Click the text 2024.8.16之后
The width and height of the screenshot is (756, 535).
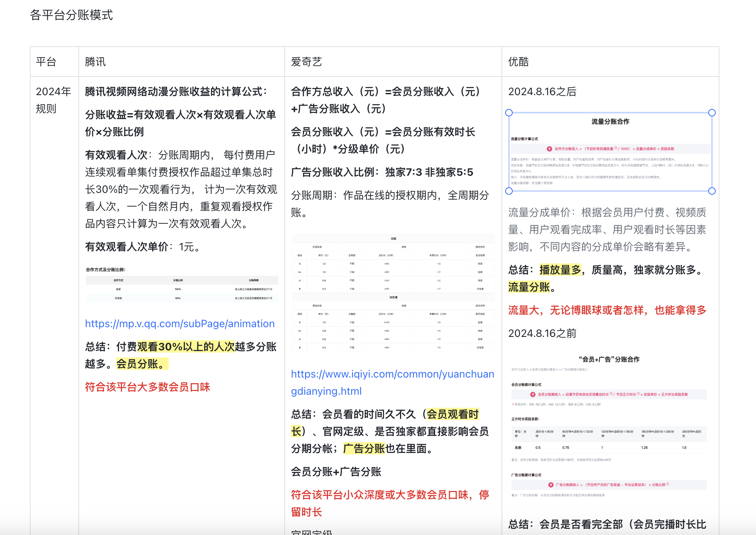542,91
